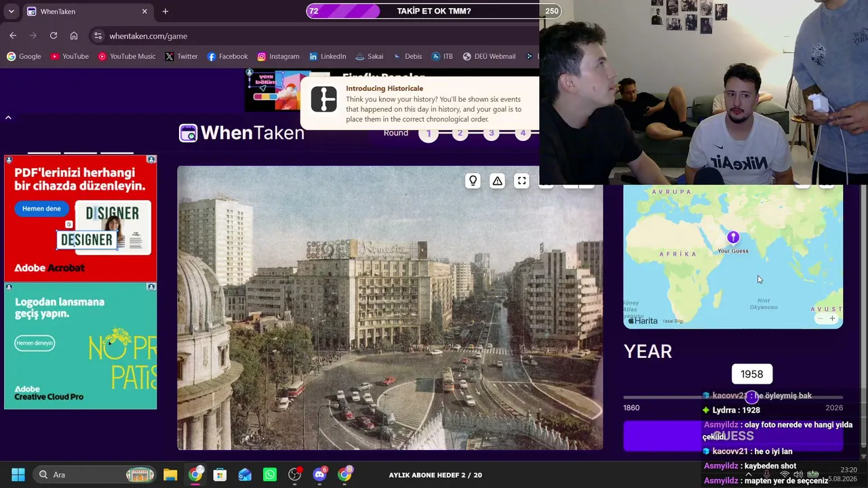Open the tab search dropdown

[11, 12]
